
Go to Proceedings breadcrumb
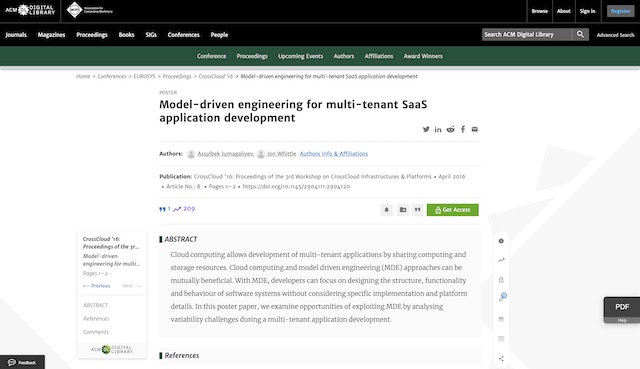pos(177,76)
